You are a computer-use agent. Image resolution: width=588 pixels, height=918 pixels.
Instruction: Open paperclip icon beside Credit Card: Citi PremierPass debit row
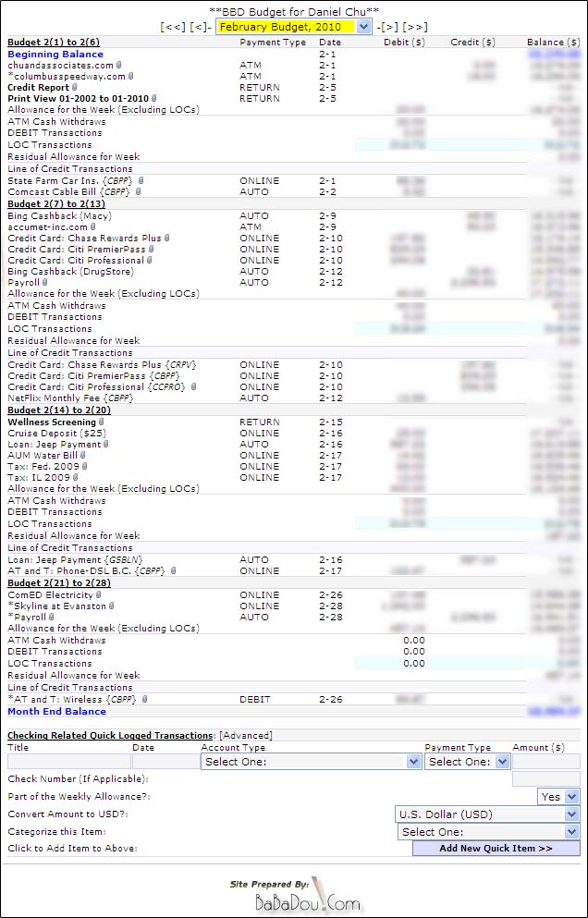(x=150, y=250)
